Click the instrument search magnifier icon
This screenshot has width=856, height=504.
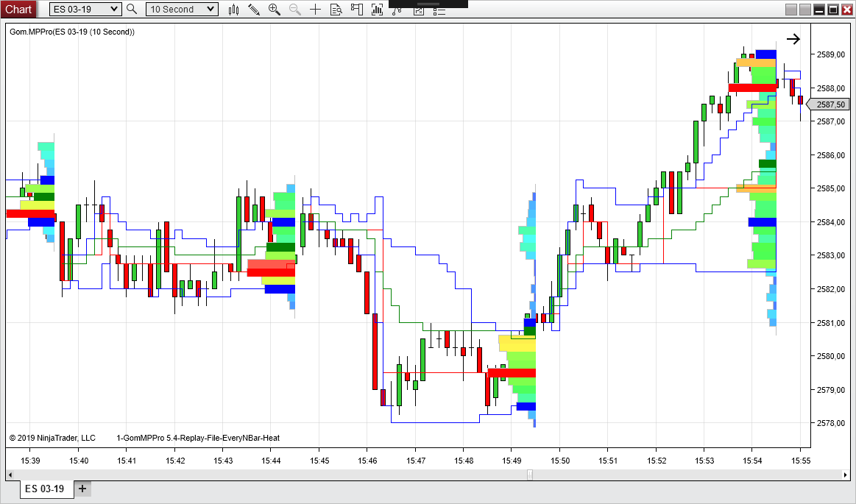(132, 10)
